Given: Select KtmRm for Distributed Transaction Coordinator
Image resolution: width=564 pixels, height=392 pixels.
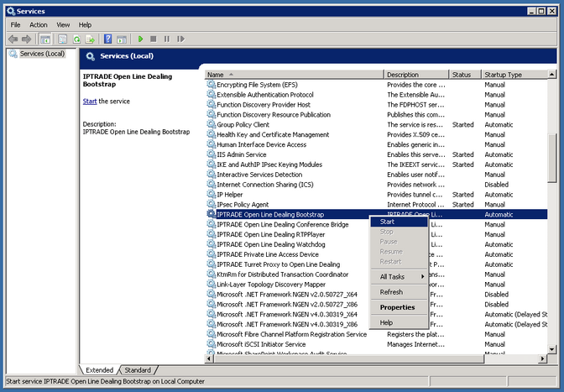Looking at the screenshot, I should tap(283, 274).
